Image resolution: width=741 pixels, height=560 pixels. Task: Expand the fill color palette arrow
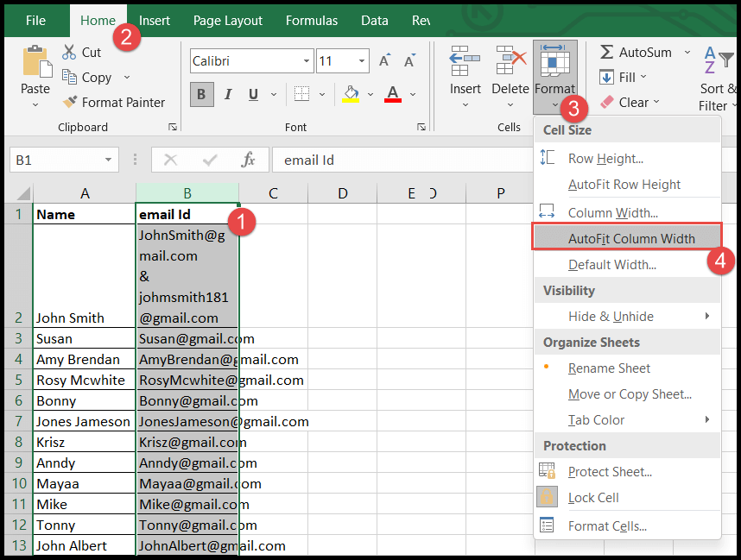click(x=370, y=94)
